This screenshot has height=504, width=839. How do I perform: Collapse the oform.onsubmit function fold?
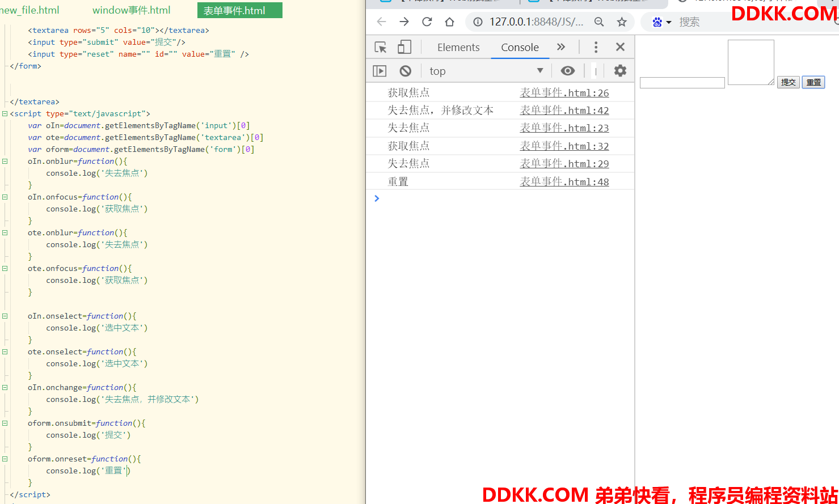[5, 423]
